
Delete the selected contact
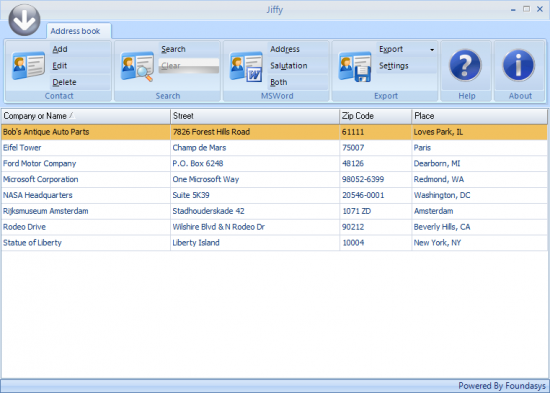(80, 82)
